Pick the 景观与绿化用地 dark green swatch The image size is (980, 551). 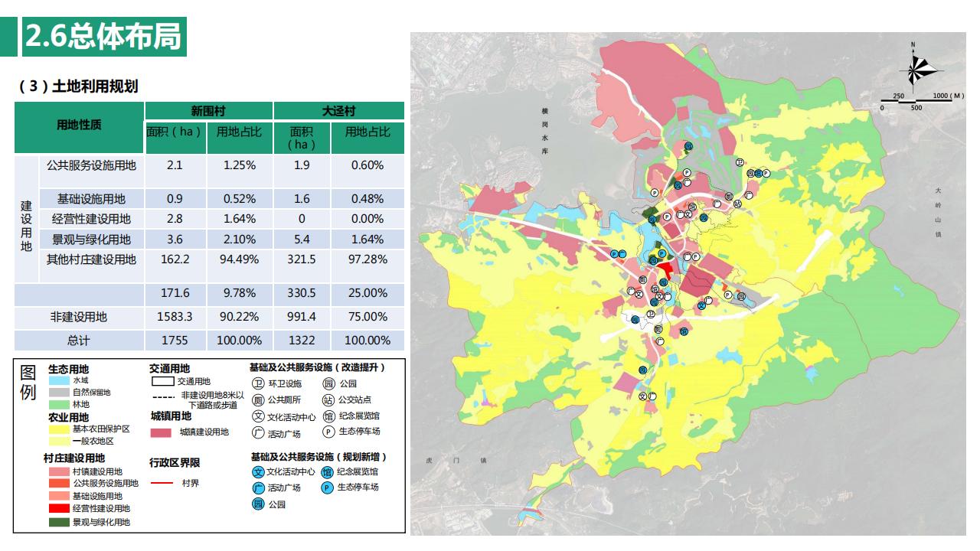[58, 522]
